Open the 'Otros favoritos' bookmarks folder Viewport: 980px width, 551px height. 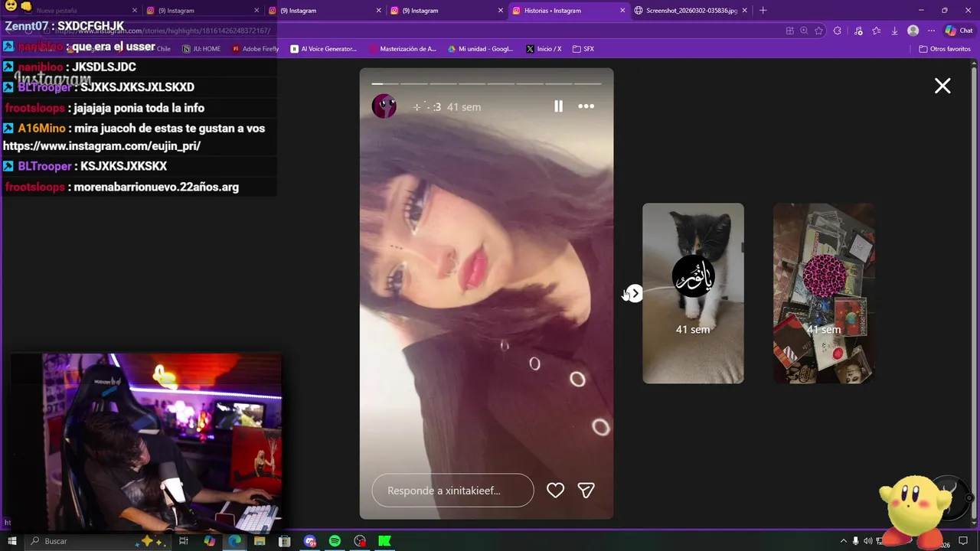coord(945,49)
